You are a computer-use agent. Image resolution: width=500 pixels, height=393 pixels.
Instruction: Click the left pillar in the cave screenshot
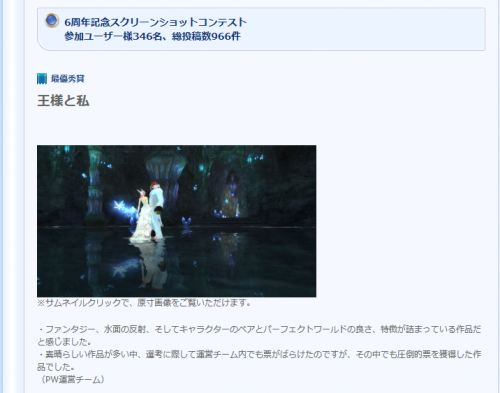pos(94,187)
